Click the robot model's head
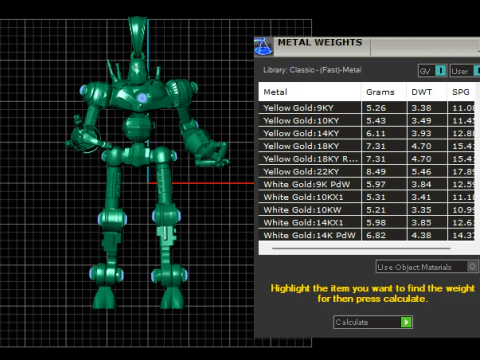Viewport: 480px width, 360px height. pos(137,71)
